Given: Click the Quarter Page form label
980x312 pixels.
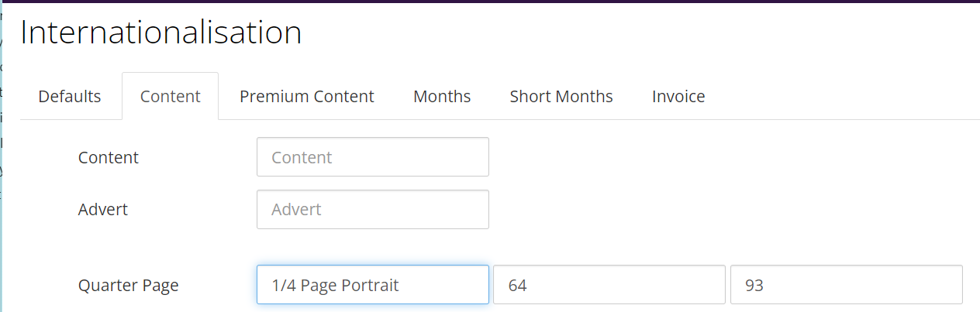Looking at the screenshot, I should [x=129, y=286].
